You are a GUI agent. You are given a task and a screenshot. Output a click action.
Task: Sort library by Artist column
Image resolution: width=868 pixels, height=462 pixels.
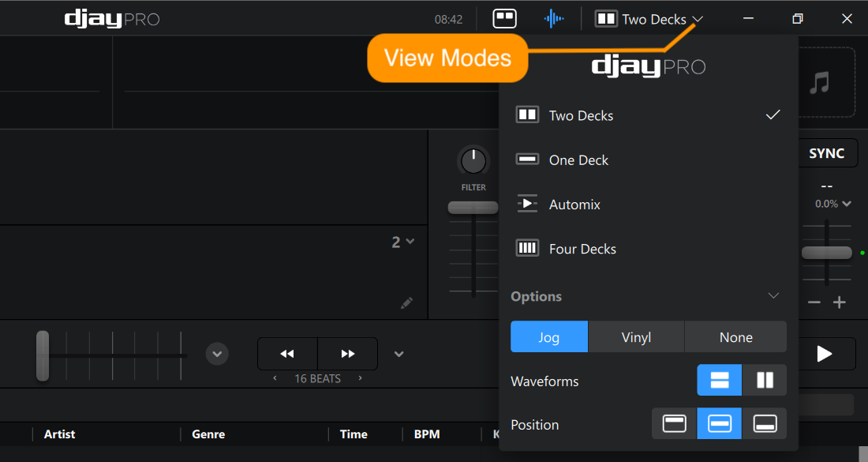tap(59, 434)
